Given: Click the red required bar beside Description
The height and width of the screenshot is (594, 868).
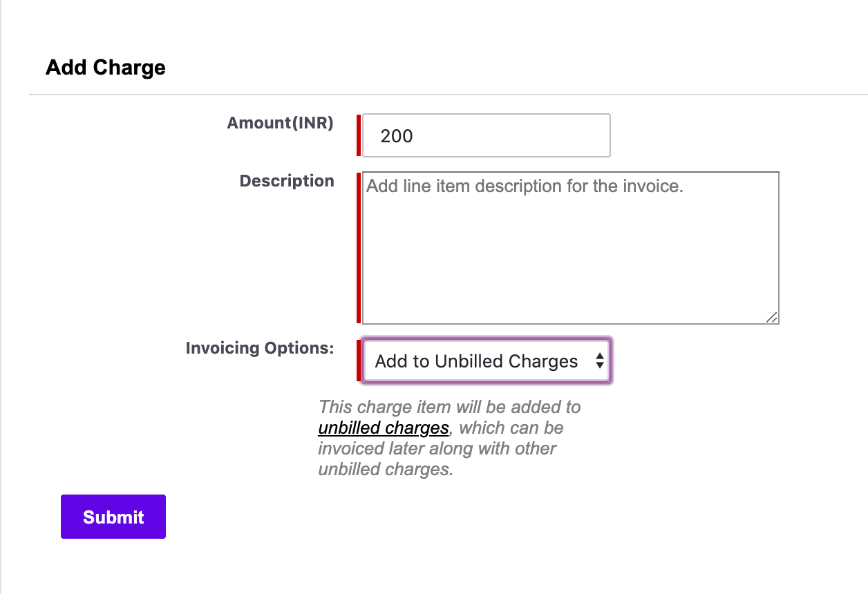Looking at the screenshot, I should coord(359,247).
